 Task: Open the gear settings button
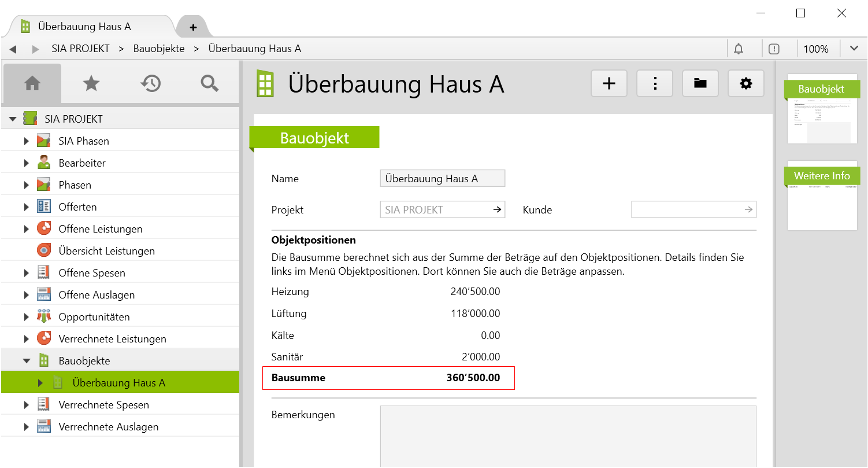click(746, 84)
